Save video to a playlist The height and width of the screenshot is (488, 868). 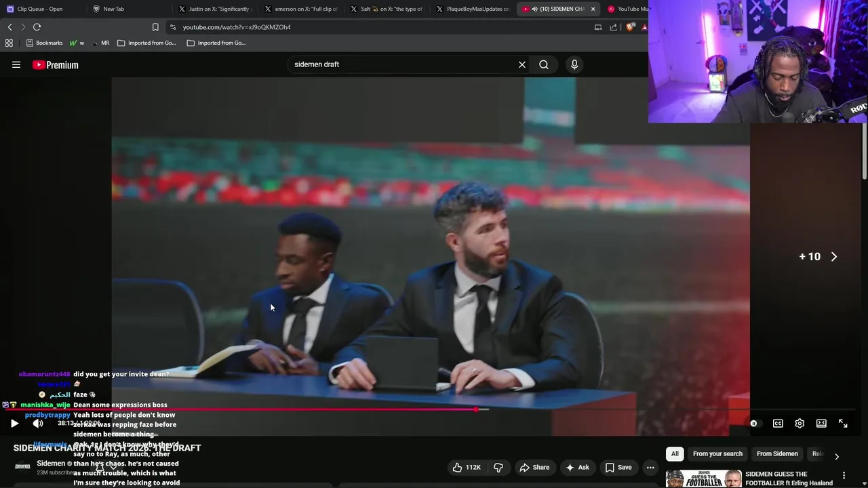[618, 467]
